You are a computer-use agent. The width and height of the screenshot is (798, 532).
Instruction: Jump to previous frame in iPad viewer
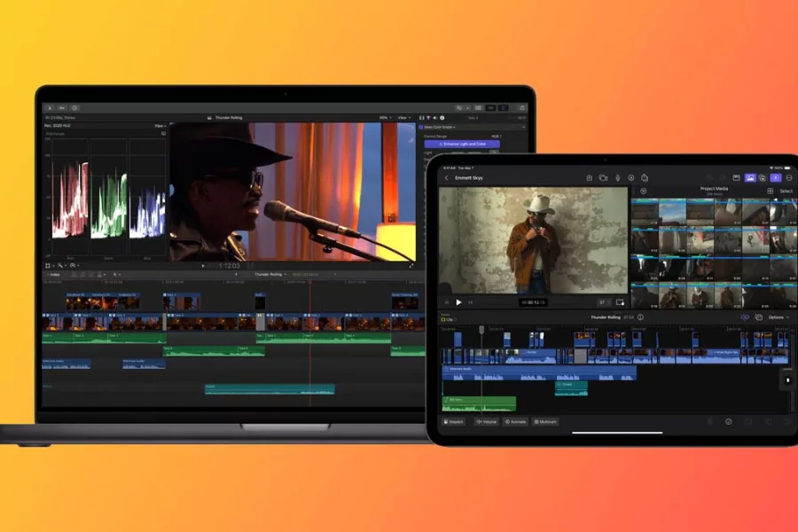click(x=447, y=302)
